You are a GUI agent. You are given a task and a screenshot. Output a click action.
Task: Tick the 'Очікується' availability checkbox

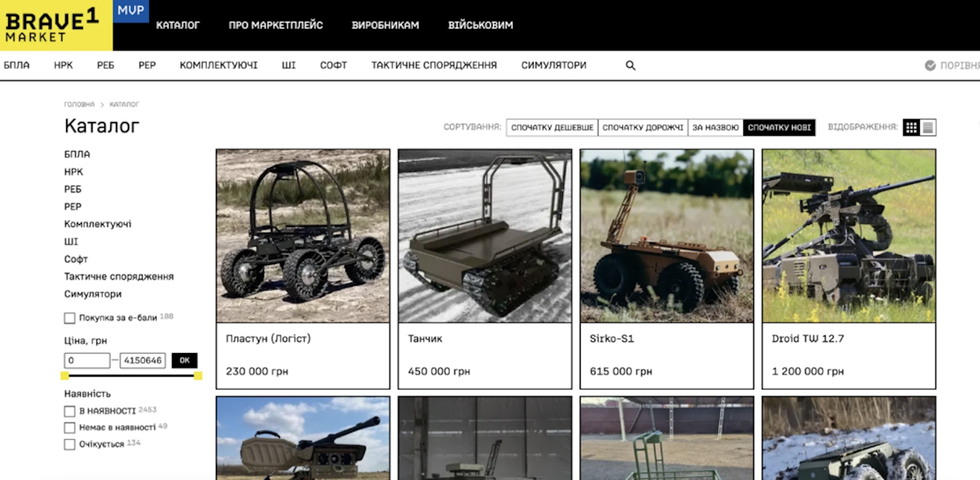pyautogui.click(x=70, y=444)
